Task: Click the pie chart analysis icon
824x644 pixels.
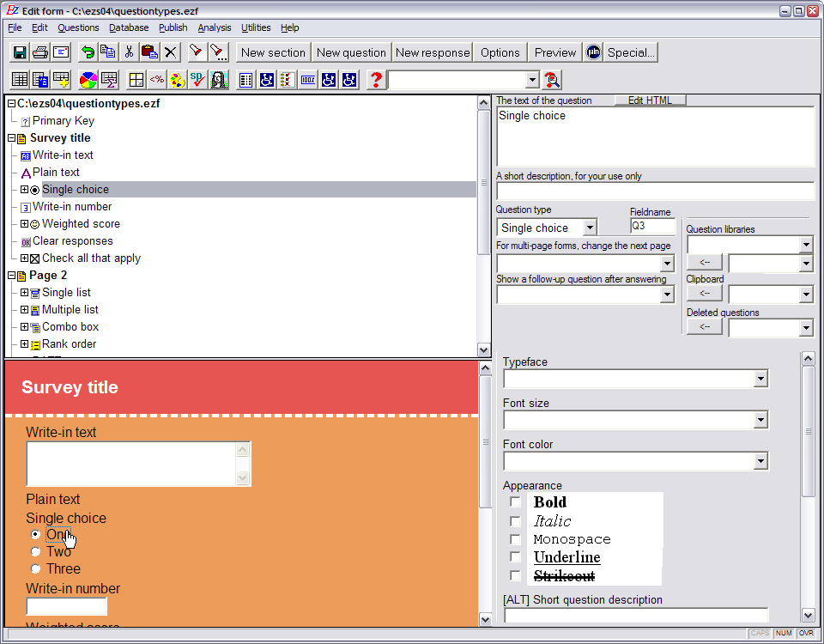Action: click(88, 80)
